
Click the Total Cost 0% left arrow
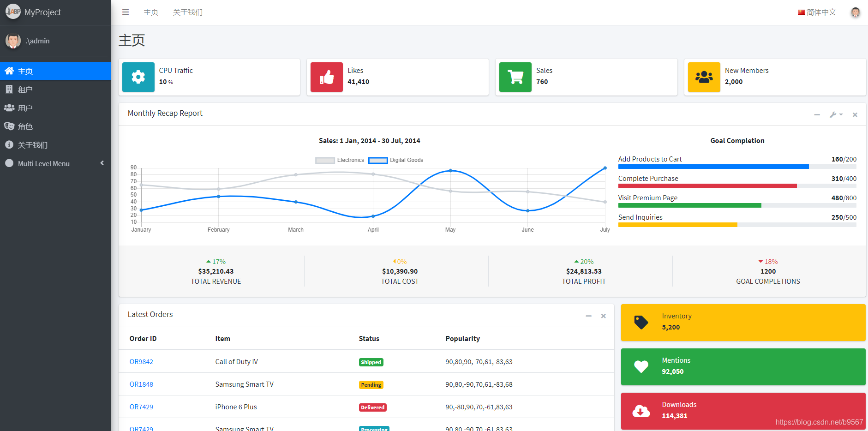(x=395, y=262)
